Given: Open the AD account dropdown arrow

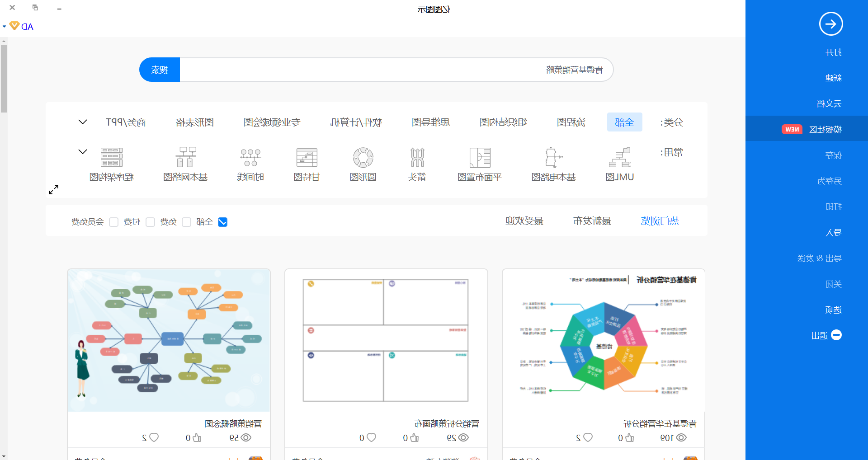Looking at the screenshot, I should [4, 27].
